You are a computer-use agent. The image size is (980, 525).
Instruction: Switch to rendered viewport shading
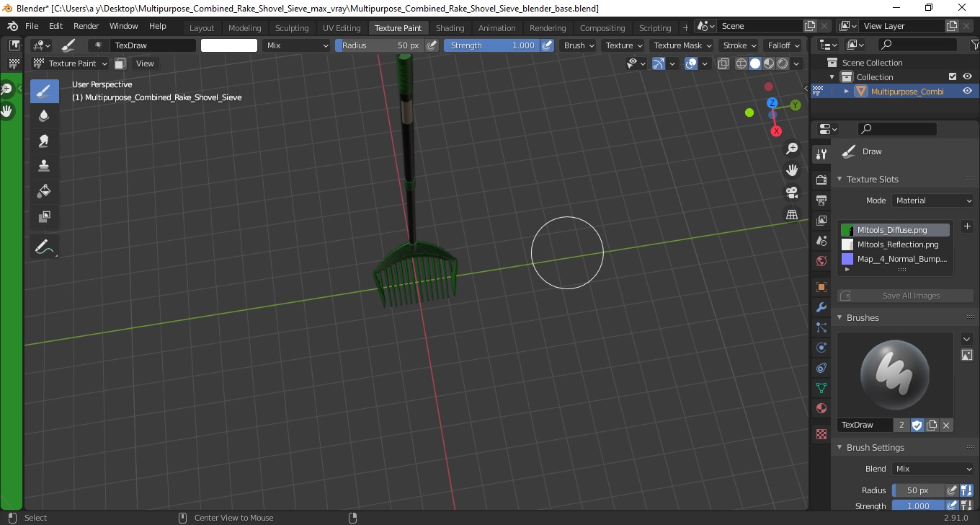783,63
